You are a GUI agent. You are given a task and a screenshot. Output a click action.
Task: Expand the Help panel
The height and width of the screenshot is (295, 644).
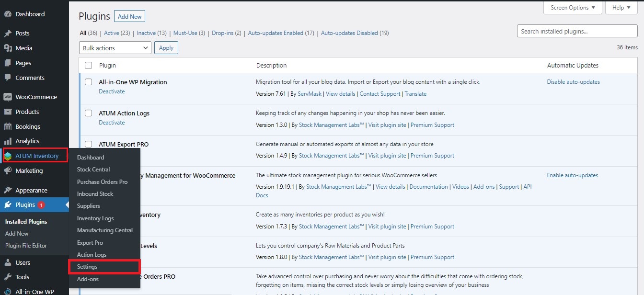click(621, 8)
